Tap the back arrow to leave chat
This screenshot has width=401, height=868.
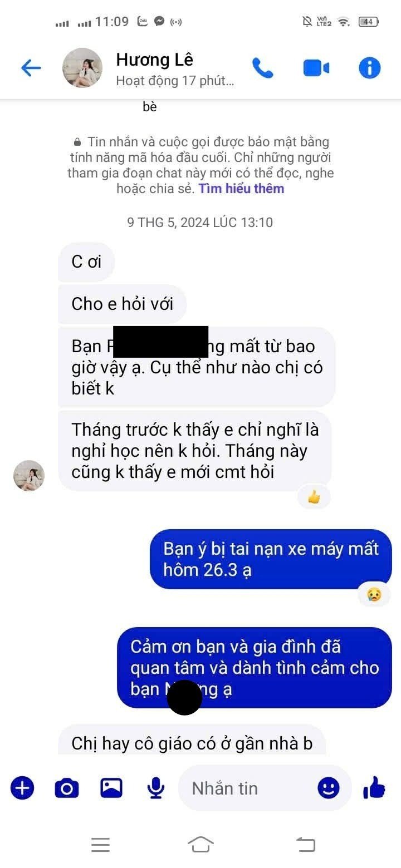[x=31, y=68]
